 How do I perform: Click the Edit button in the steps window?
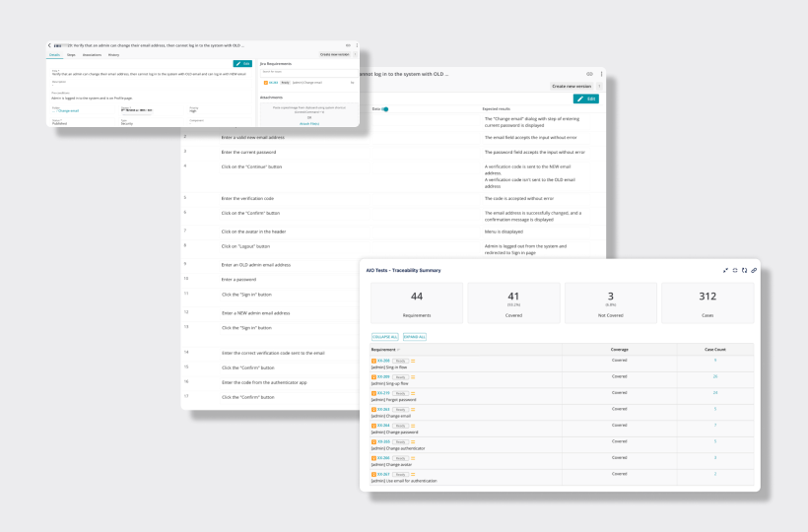click(x=585, y=99)
